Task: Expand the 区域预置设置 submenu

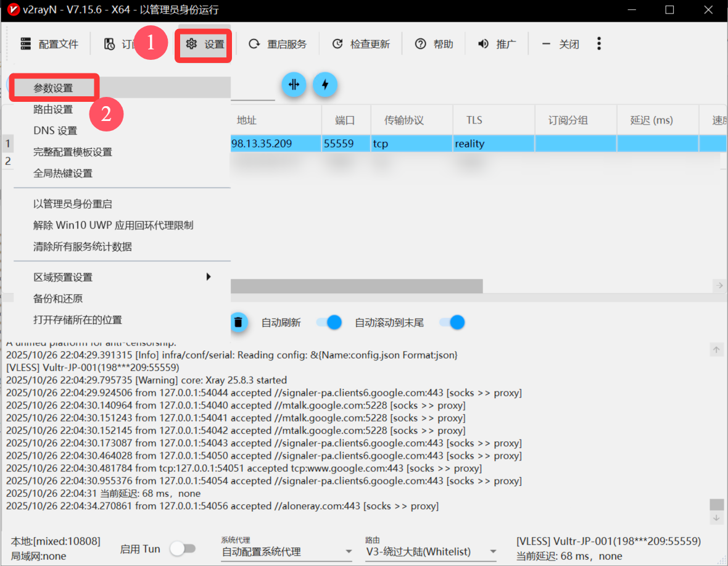Action: (122, 277)
